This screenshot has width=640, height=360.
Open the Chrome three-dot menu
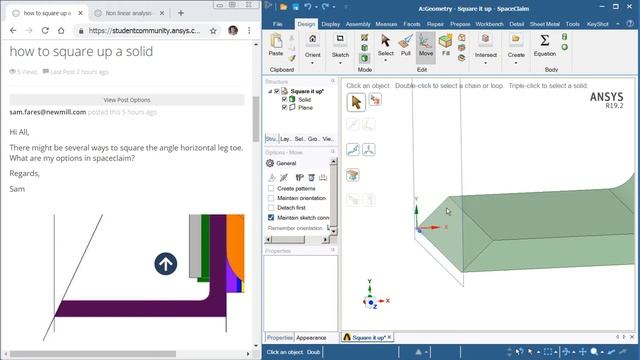click(249, 31)
